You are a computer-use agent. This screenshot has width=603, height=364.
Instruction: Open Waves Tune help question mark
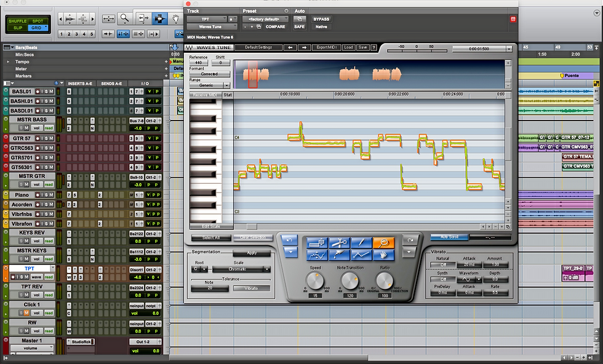coord(373,47)
